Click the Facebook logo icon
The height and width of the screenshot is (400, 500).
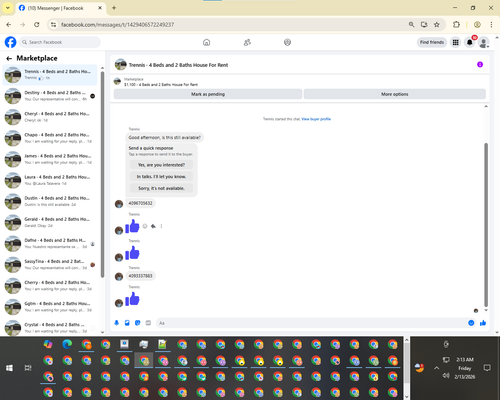(x=10, y=42)
